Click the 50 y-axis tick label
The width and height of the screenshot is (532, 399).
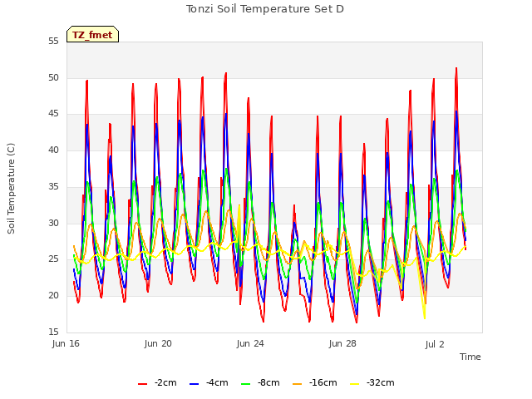[53, 77]
